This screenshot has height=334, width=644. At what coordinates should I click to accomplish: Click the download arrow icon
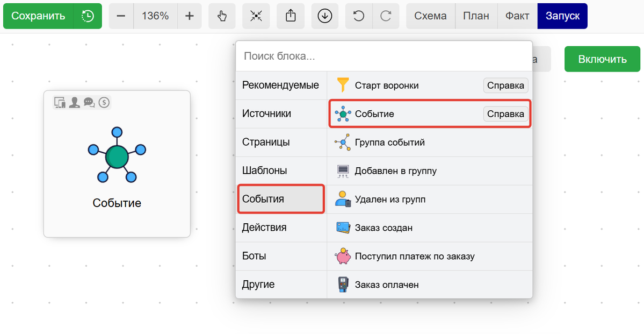[324, 16]
